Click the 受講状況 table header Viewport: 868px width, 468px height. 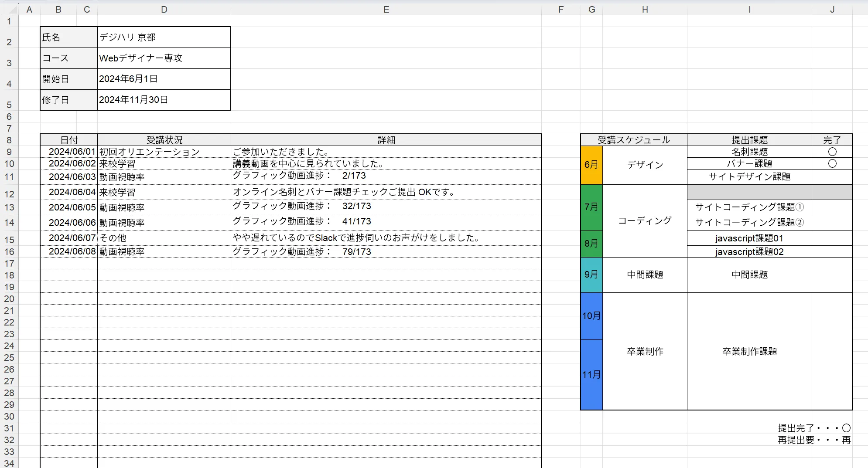coord(164,140)
